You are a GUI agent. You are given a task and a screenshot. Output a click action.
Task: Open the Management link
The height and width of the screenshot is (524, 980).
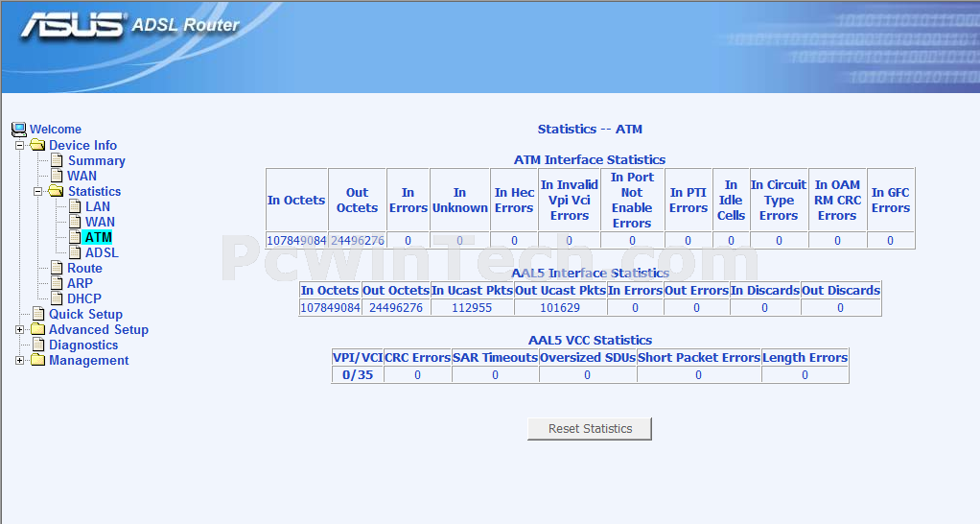(89, 360)
